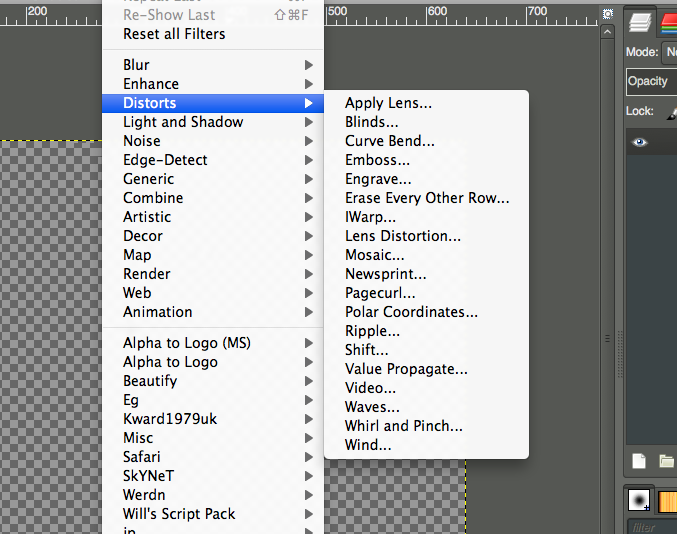This screenshot has width=677, height=534.
Task: Choose Polar Coordinates... filter
Action: (426, 312)
